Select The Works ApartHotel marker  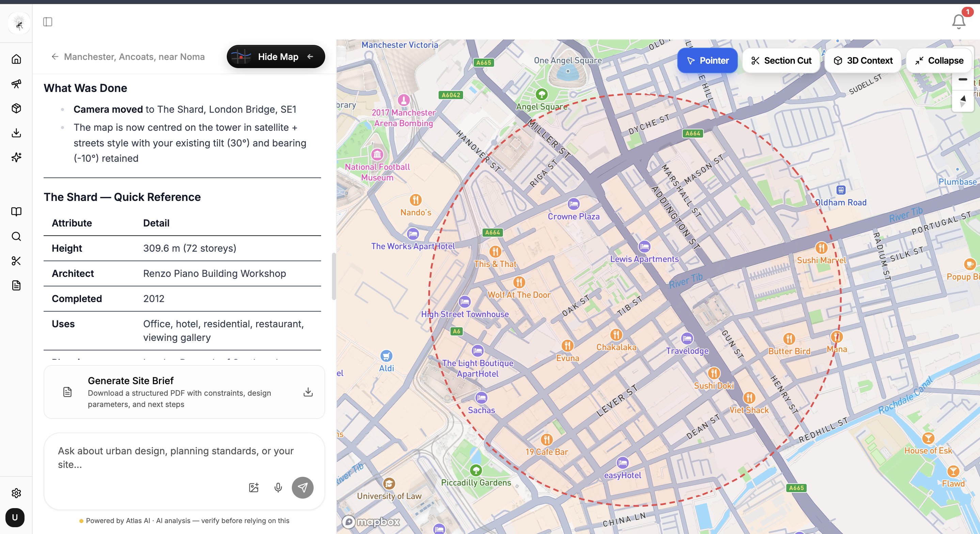(413, 233)
